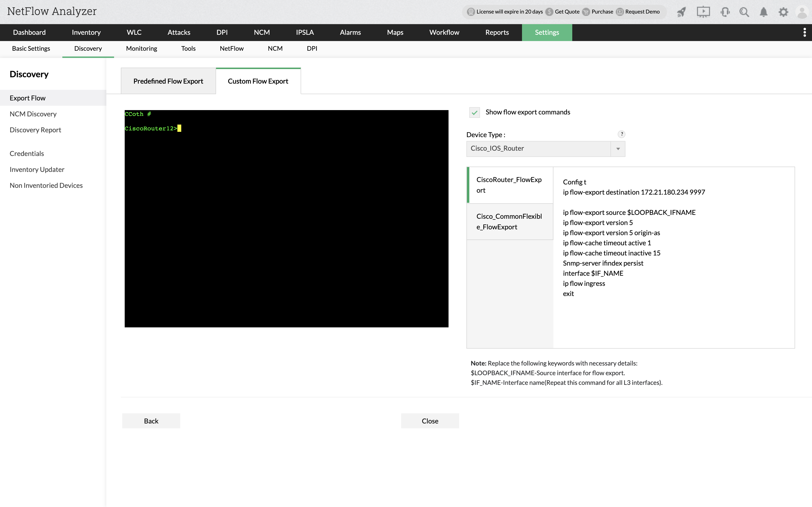Click the gear settings icon
The image size is (812, 507).
click(x=783, y=12)
